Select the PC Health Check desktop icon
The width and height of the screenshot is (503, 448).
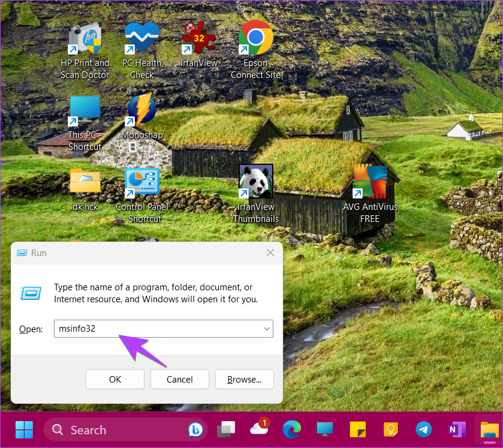141,39
